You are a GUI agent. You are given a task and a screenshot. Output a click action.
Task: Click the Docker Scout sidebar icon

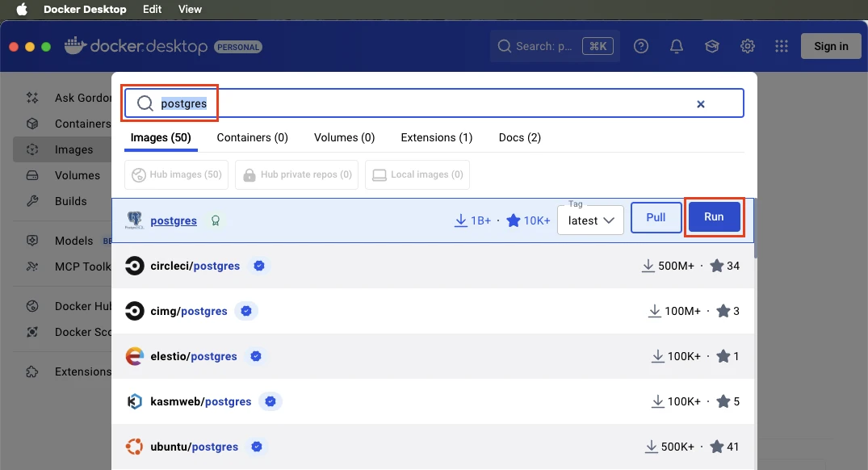coord(32,332)
